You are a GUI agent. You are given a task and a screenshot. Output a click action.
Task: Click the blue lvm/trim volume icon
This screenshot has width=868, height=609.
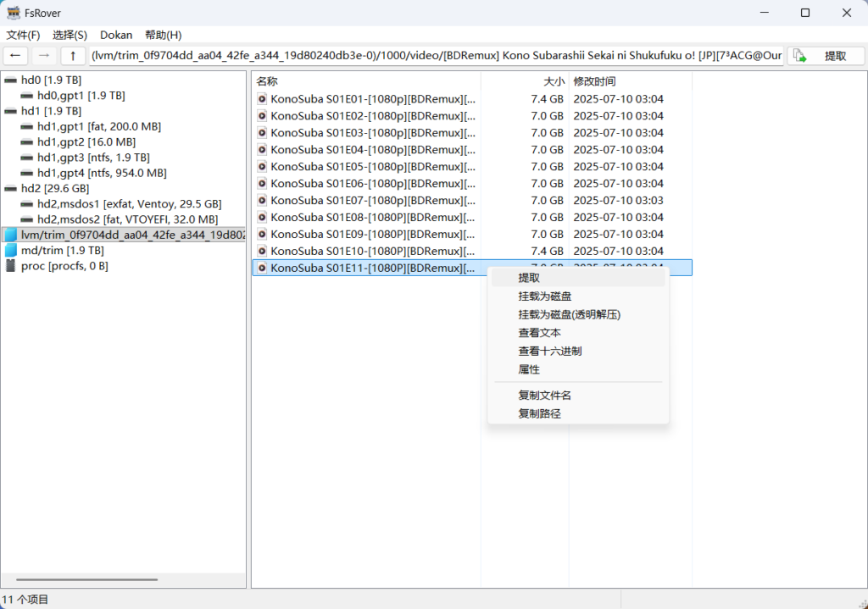pos(10,235)
